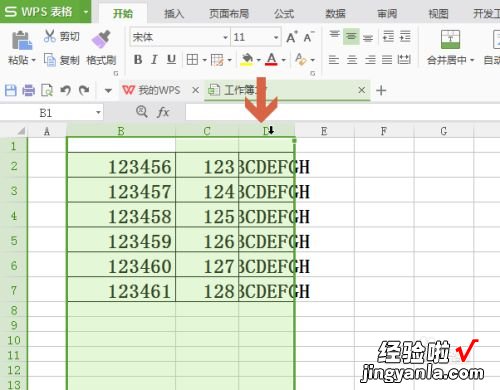Justify text alignment
This screenshot has width=500, height=390.
387,60
